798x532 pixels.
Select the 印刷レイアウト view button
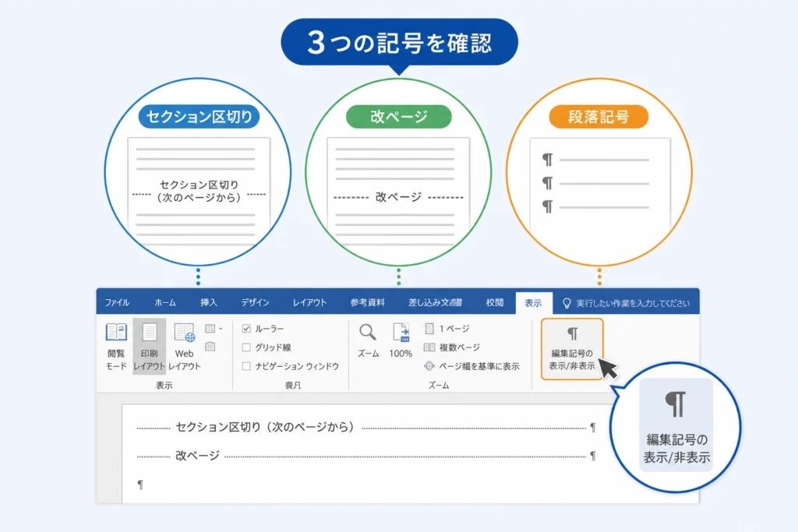click(x=149, y=347)
